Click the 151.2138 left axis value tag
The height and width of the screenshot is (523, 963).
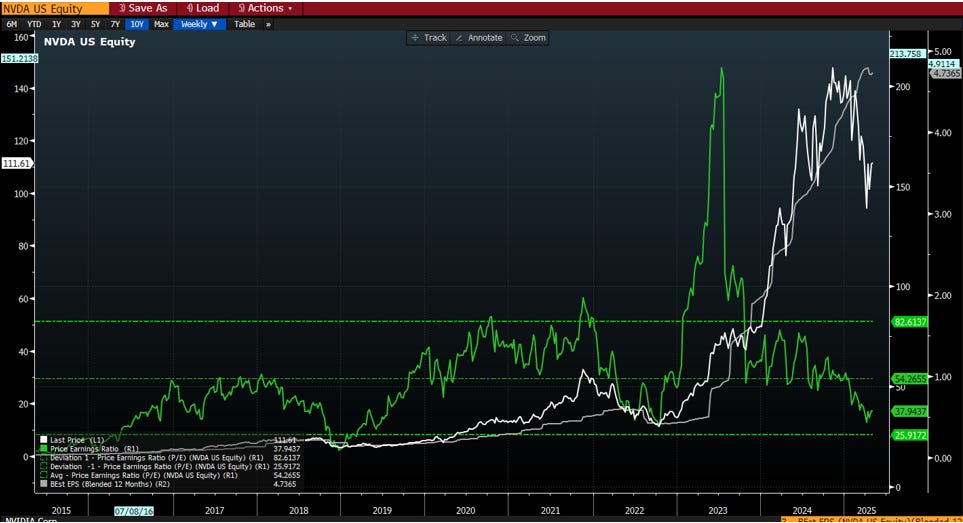pos(20,58)
